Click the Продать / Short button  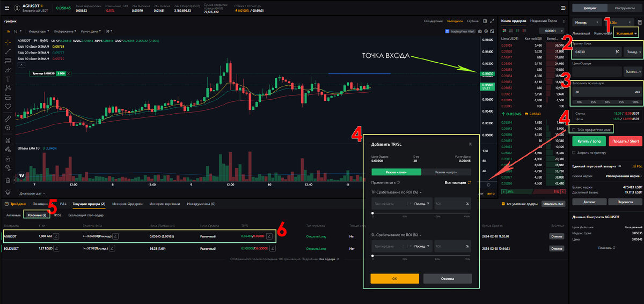(x=625, y=141)
